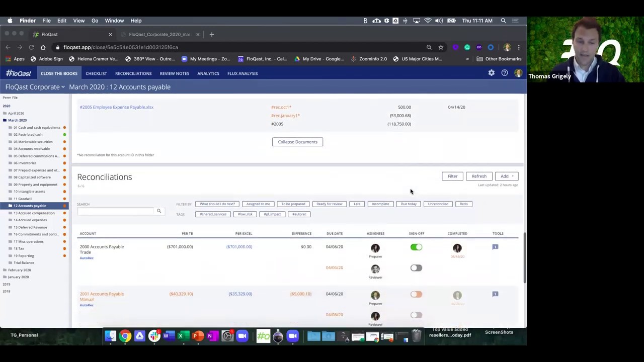Open Chrome three-dot menu
The width and height of the screenshot is (644, 362).
point(519,47)
